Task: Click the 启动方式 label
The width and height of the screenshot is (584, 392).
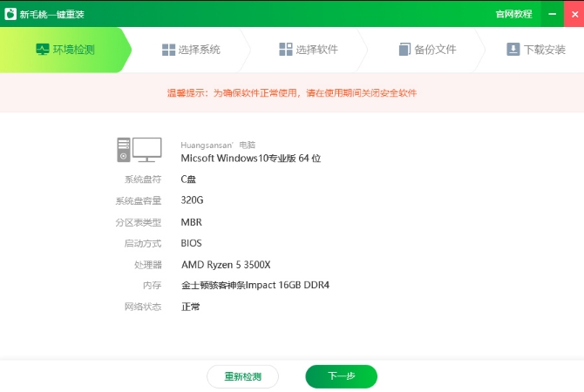Action: tap(143, 243)
